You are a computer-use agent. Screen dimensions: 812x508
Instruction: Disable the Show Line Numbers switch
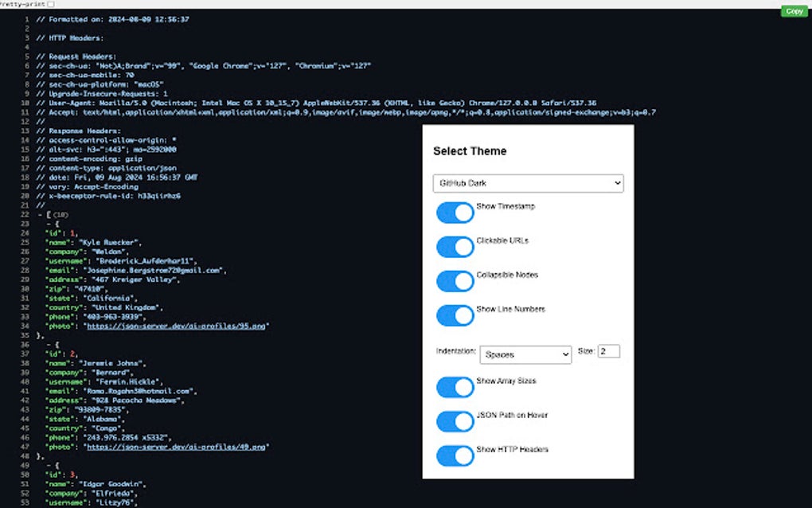tap(455, 315)
